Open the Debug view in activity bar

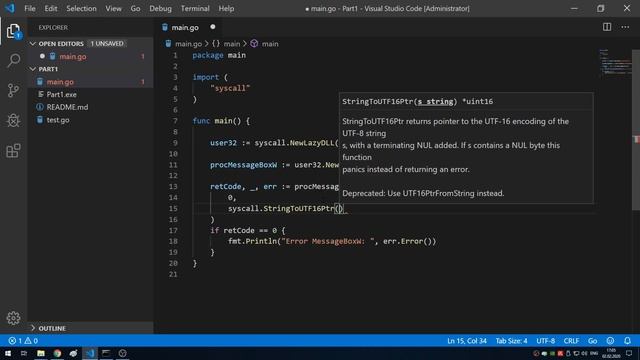click(x=13, y=120)
